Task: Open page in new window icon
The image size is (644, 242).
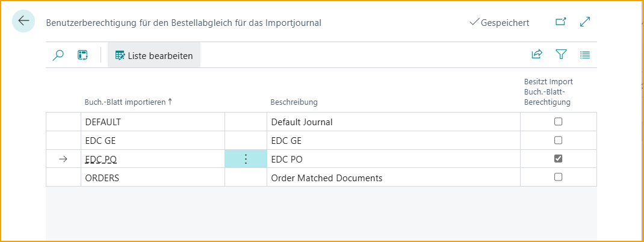Action: (560, 22)
